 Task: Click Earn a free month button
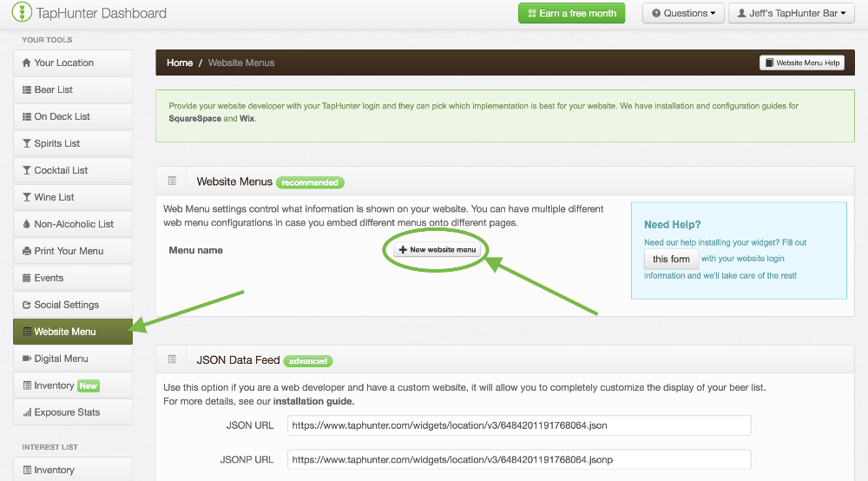coord(571,13)
